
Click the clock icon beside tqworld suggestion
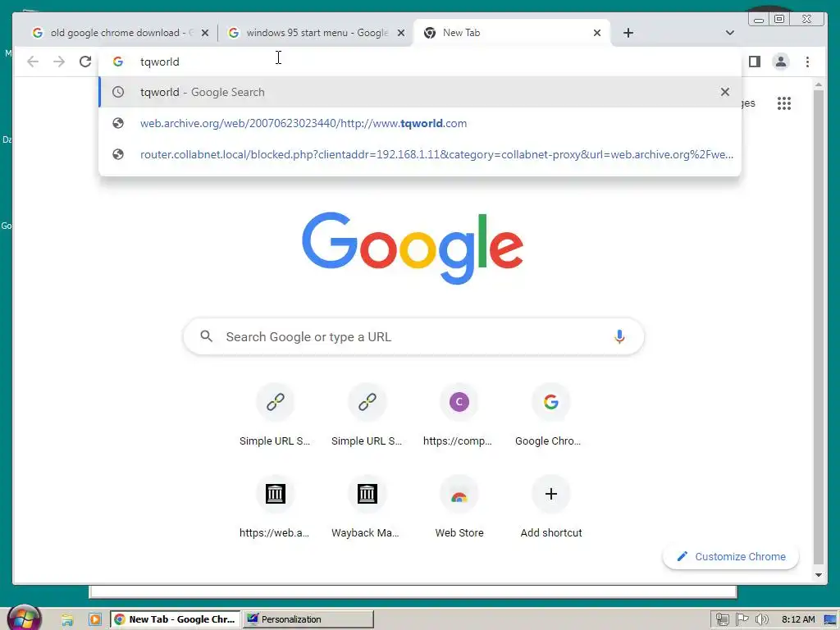[x=118, y=92]
